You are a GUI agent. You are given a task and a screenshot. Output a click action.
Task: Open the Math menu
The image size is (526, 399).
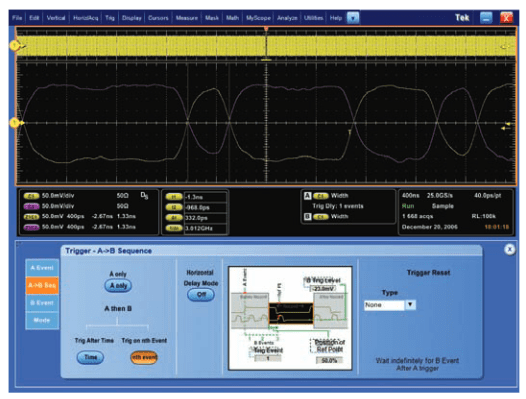click(x=232, y=18)
